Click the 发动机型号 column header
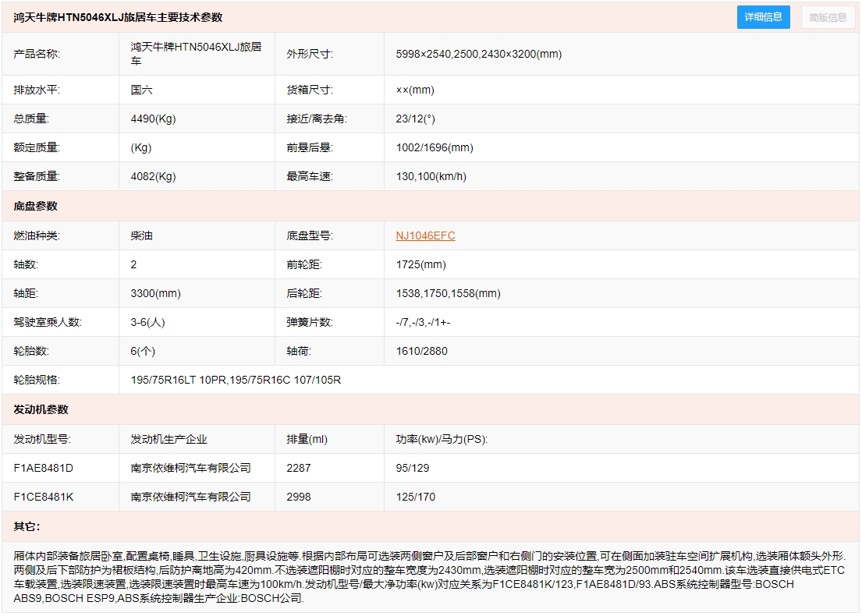 pos(42,439)
